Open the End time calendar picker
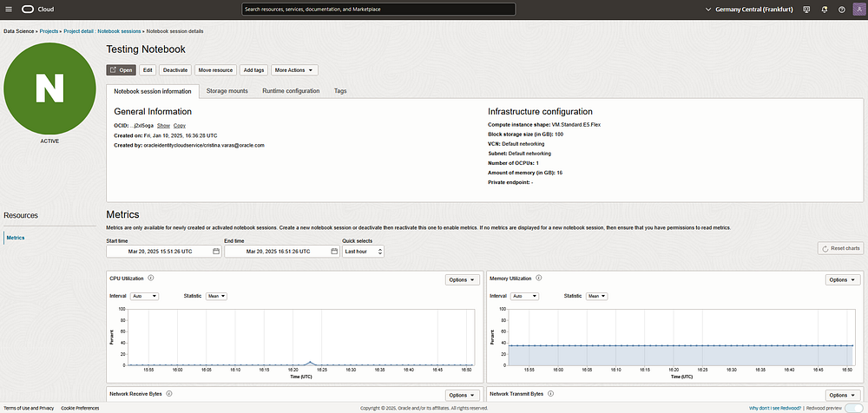 pos(334,252)
